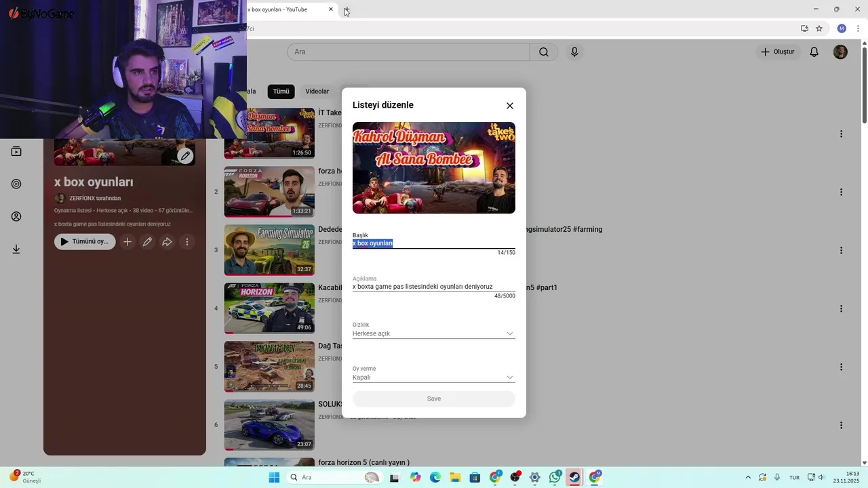Select the Videolar filter chip
This screenshot has height=488, width=868.
(x=317, y=91)
